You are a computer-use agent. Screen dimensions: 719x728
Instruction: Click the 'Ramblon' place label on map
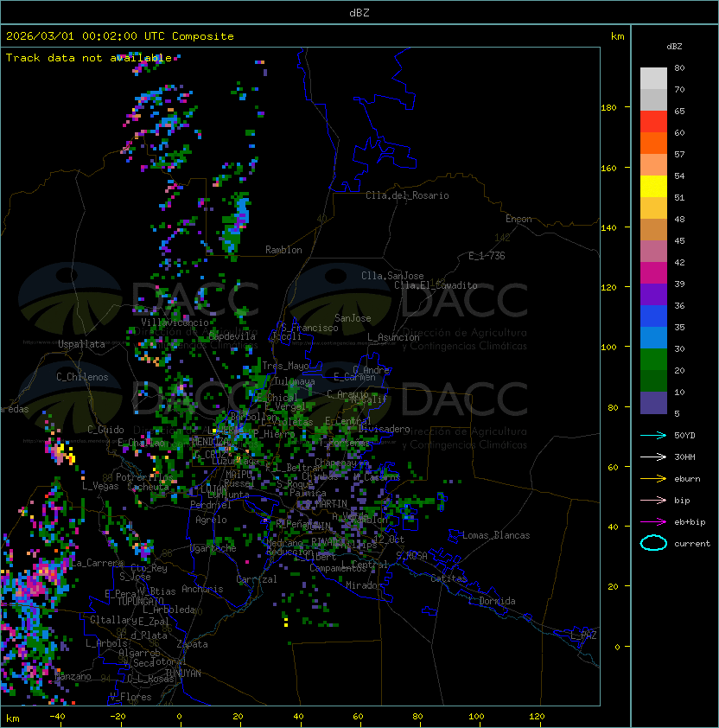(283, 250)
